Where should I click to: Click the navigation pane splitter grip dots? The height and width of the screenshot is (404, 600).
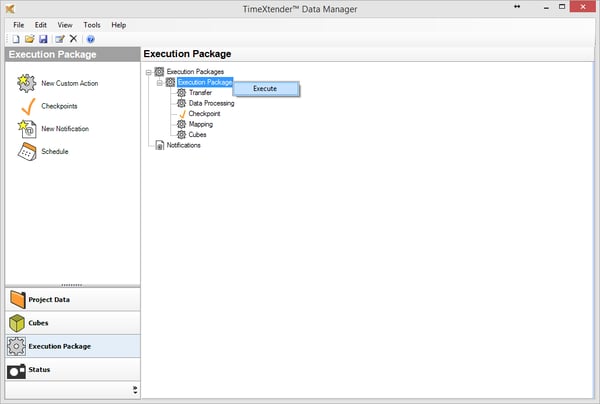(x=72, y=285)
